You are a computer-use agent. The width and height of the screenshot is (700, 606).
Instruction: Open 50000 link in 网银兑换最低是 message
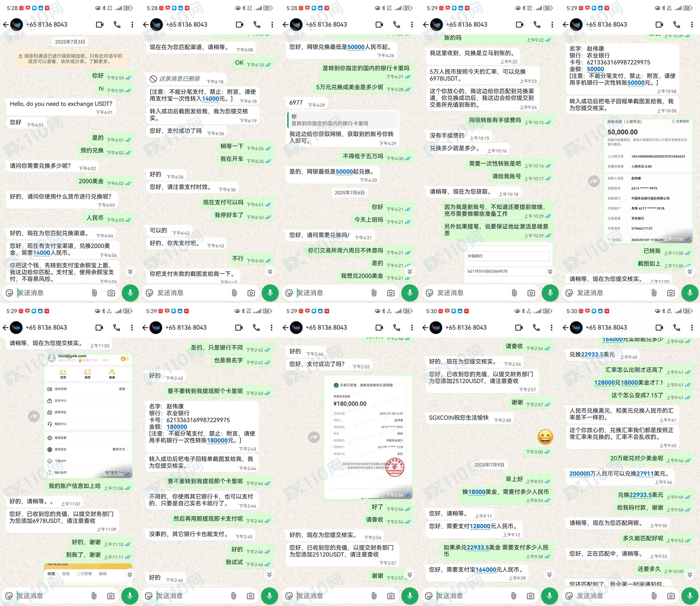(356, 47)
